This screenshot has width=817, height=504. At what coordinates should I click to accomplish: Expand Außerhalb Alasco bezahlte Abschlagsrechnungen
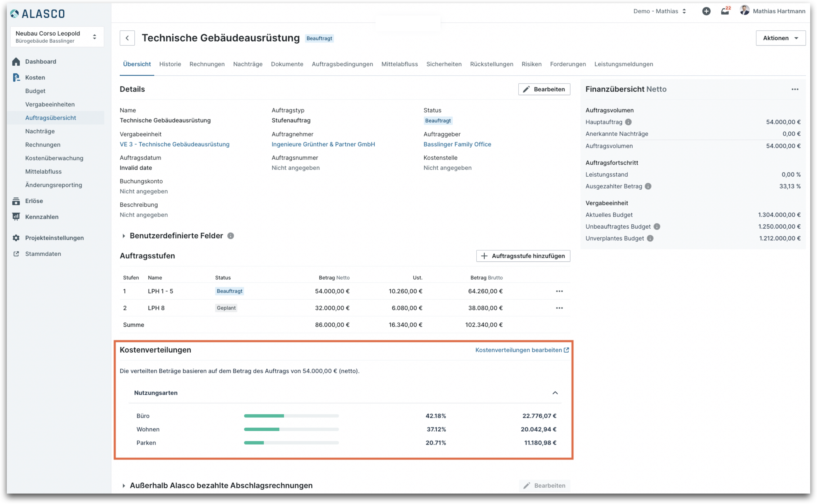124,486
